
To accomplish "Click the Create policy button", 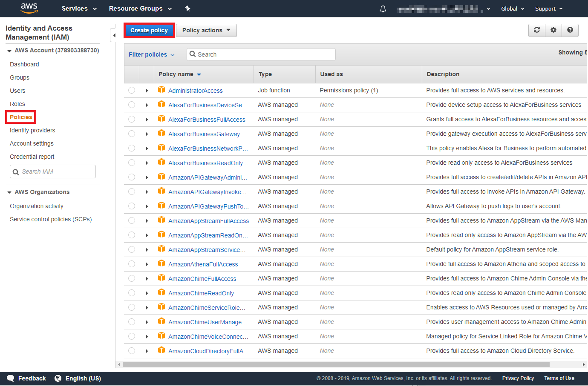I will pos(149,30).
